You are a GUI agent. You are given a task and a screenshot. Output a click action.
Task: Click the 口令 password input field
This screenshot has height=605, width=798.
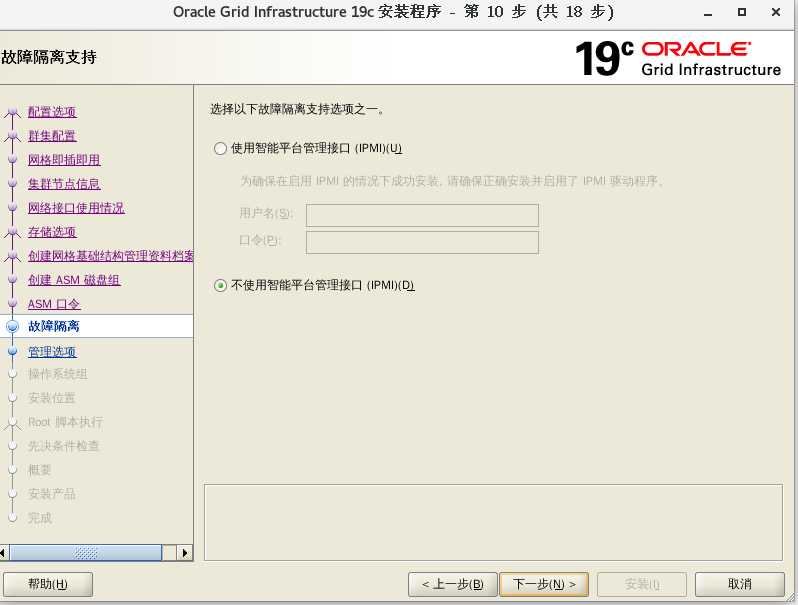click(x=422, y=242)
